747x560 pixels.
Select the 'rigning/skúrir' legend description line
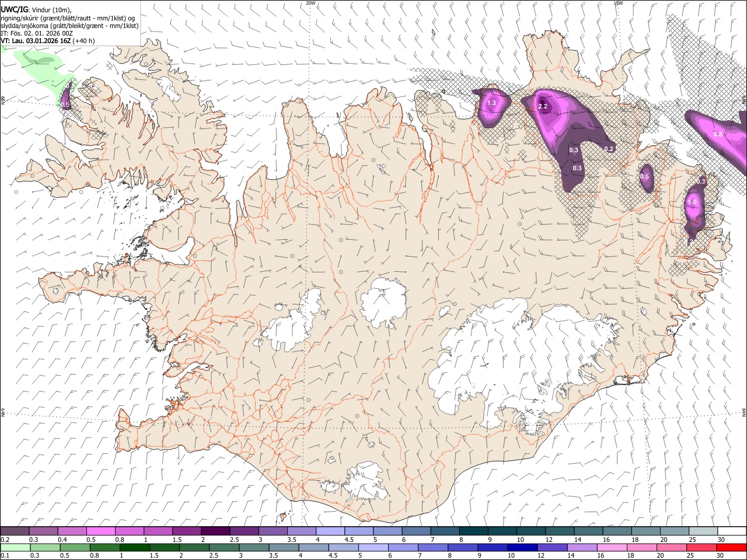click(68, 18)
